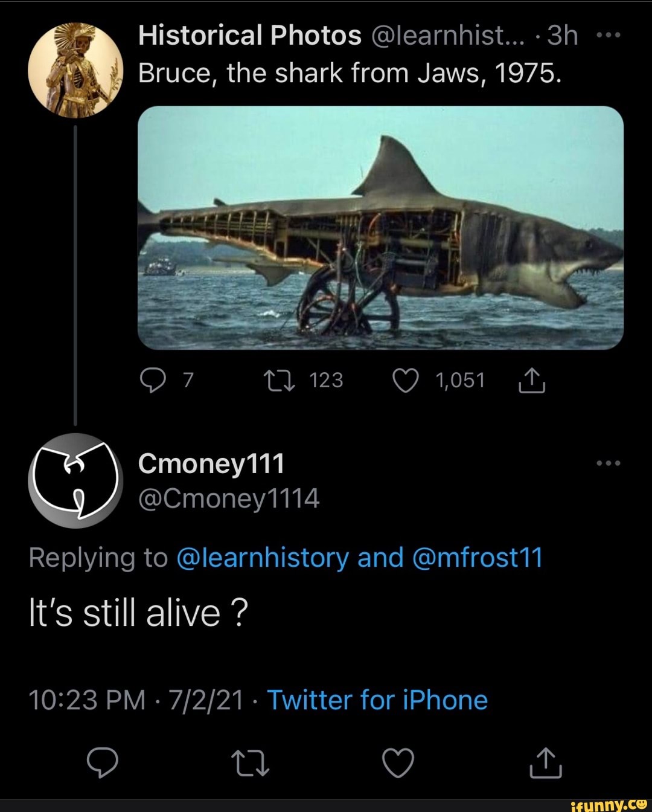View the Bruce shark photo

coord(380,227)
